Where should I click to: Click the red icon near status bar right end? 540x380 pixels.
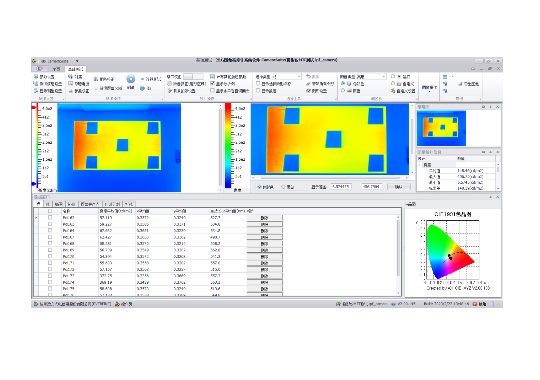coord(475,304)
